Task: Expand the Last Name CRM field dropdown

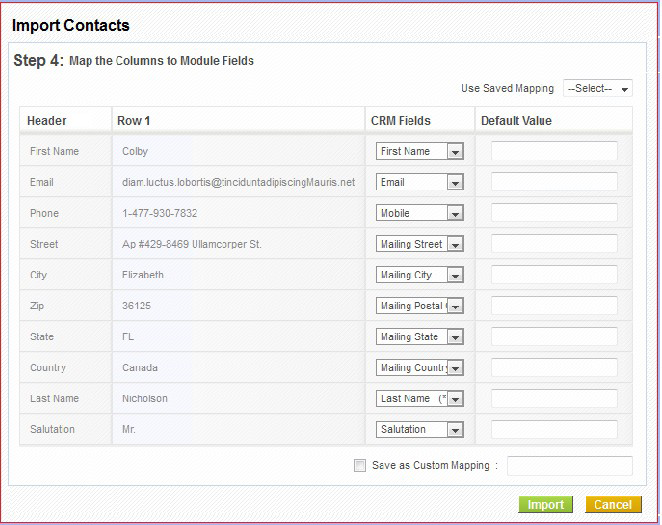Action: pos(420,399)
